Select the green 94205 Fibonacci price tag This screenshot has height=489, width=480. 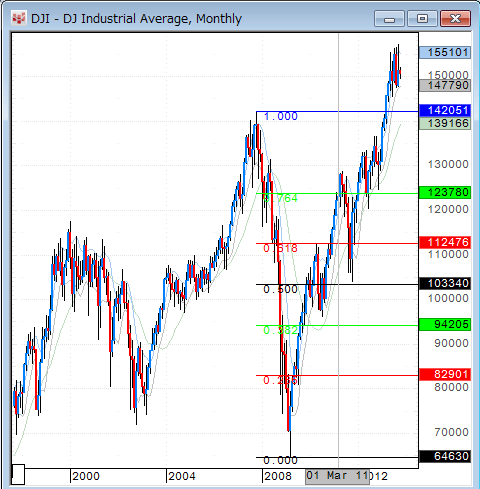pyautogui.click(x=445, y=324)
